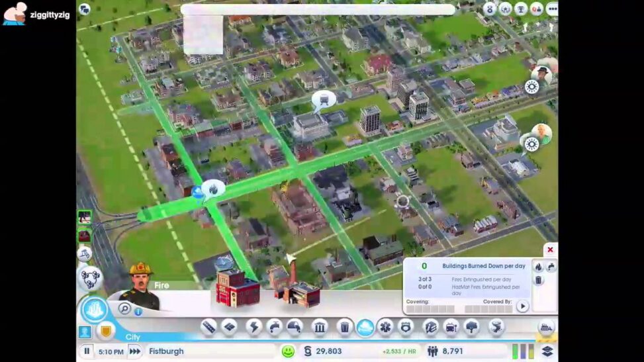Open the Mass Transit bus menu
The height and width of the screenshot is (362, 644).
[451, 327]
